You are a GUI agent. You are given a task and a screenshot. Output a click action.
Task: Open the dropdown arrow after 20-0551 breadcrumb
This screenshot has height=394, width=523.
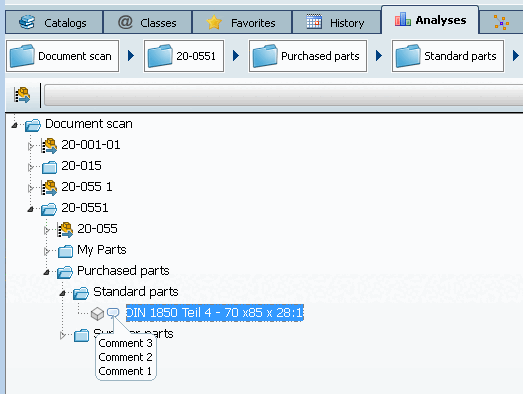(x=236, y=56)
